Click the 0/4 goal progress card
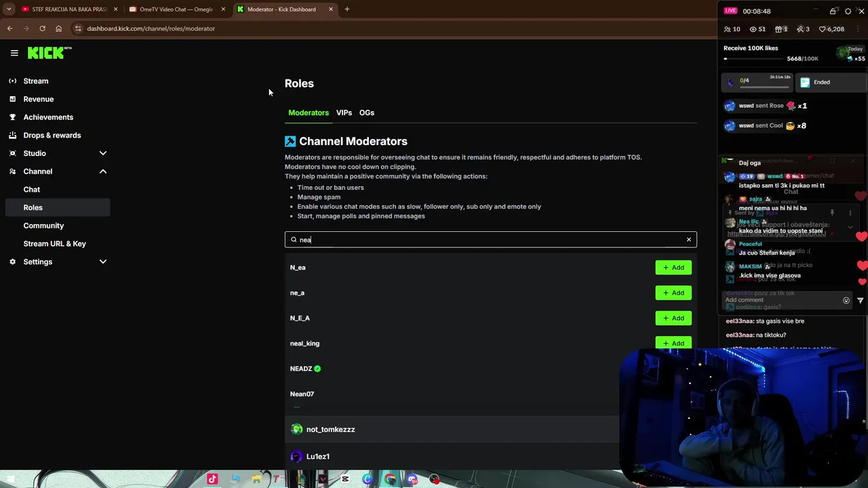The height and width of the screenshot is (488, 868). 756,83
